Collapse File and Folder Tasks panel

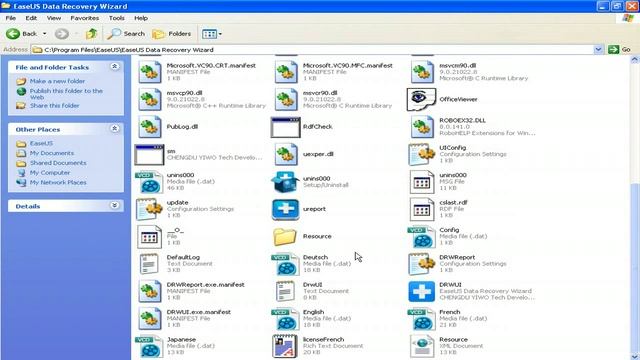(x=115, y=67)
